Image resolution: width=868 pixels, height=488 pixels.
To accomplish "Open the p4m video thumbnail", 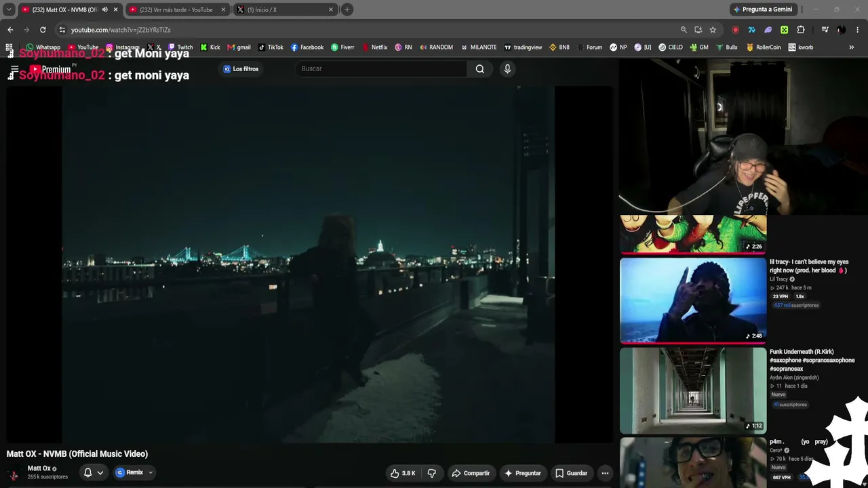I will tap(693, 462).
